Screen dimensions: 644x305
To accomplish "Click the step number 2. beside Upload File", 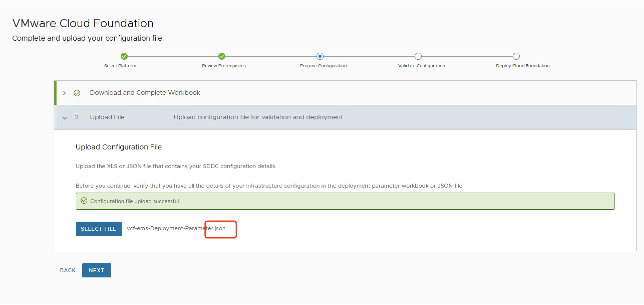I will (77, 117).
